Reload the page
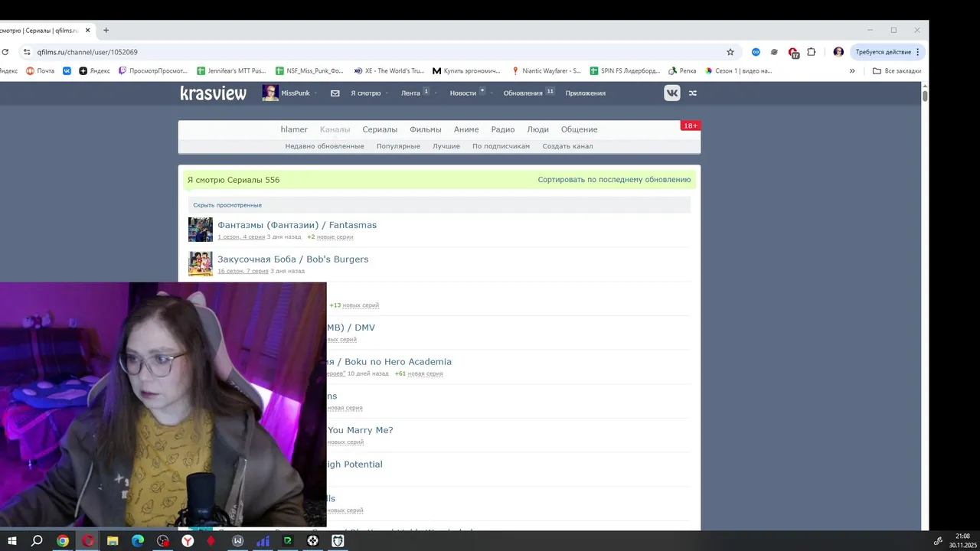 5,52
